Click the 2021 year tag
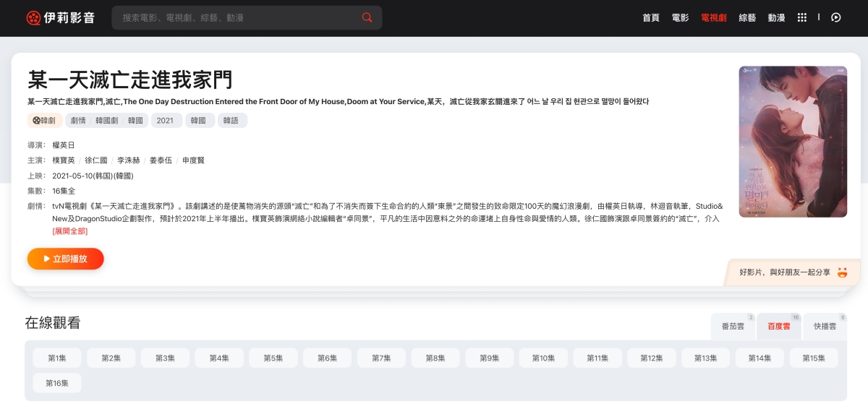The height and width of the screenshot is (417, 868). 166,121
